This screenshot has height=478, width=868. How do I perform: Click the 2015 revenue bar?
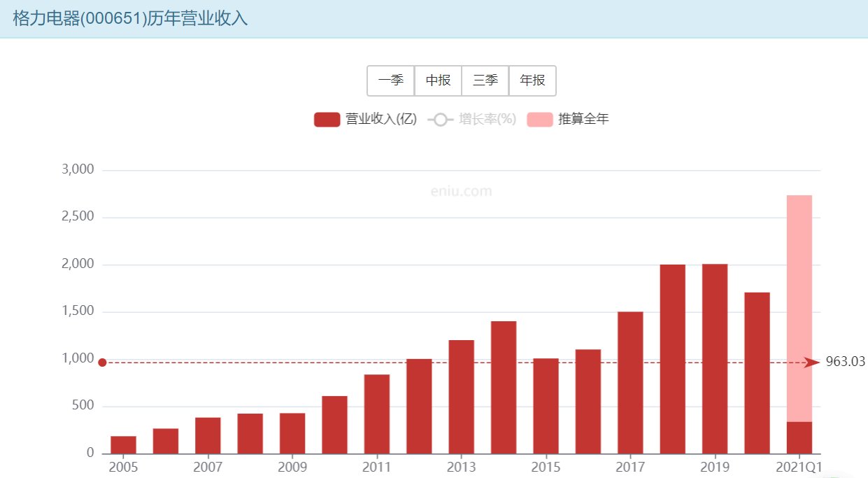pyautogui.click(x=546, y=406)
